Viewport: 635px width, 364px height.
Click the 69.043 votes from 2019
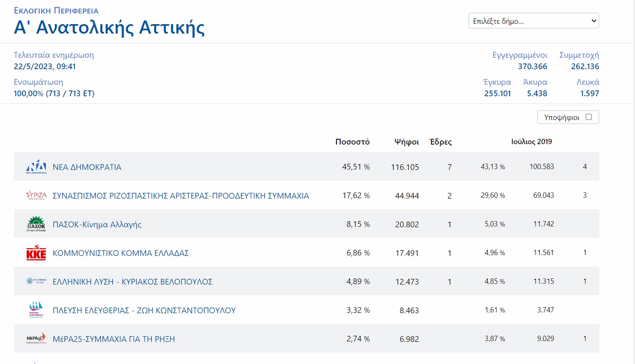(543, 195)
